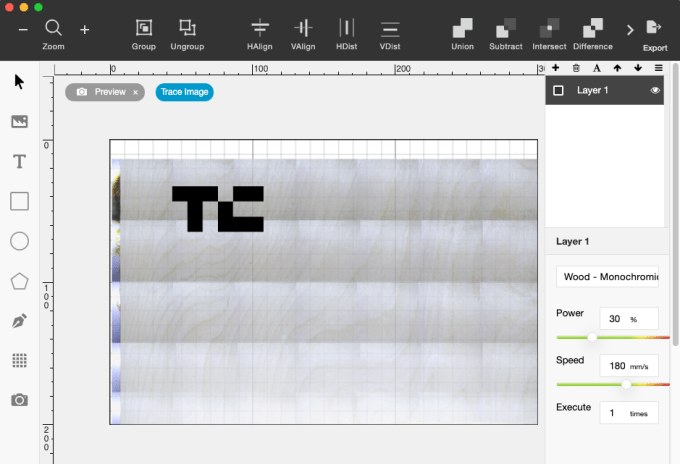This screenshot has height=464, width=680.
Task: Choose the insert image tool
Action: coord(20,121)
